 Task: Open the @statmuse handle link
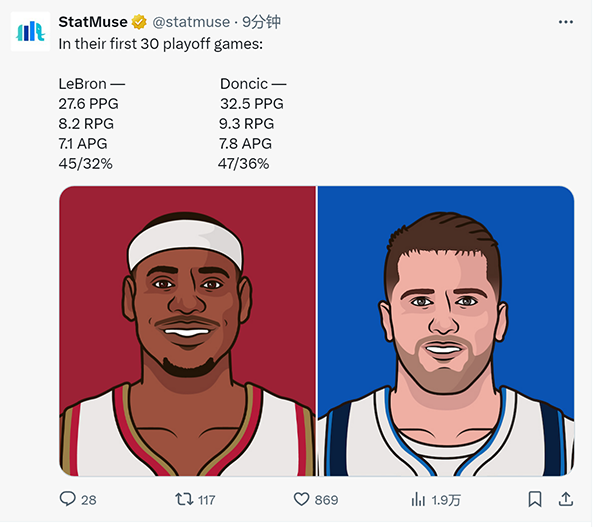pos(191,21)
